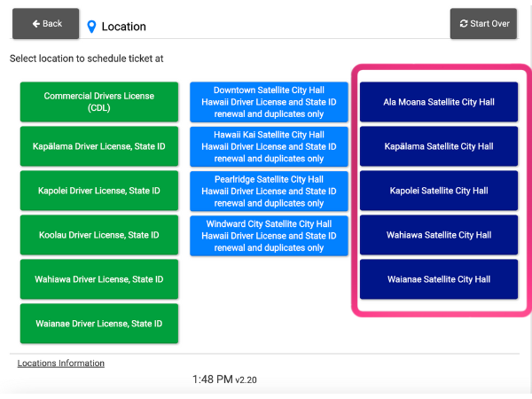Go back with the Back button
Image resolution: width=532 pixels, height=399 pixels.
[45, 23]
